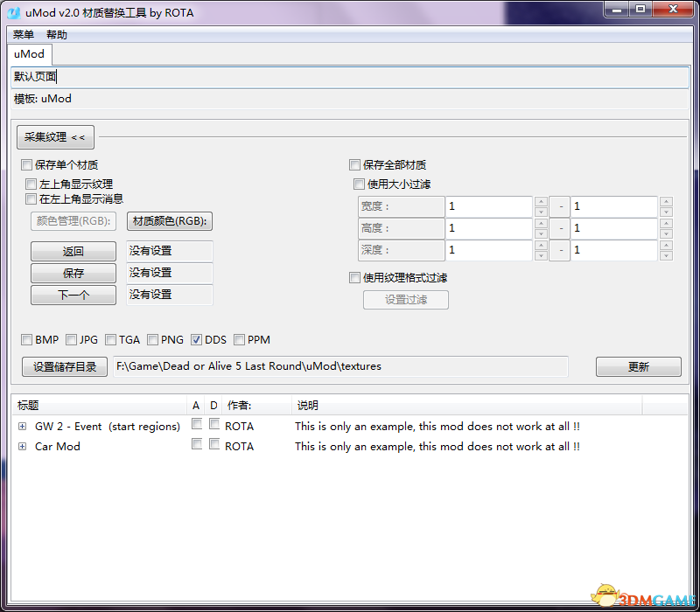Click the 保存 key button
Viewport: 700px width, 612px height.
point(73,273)
